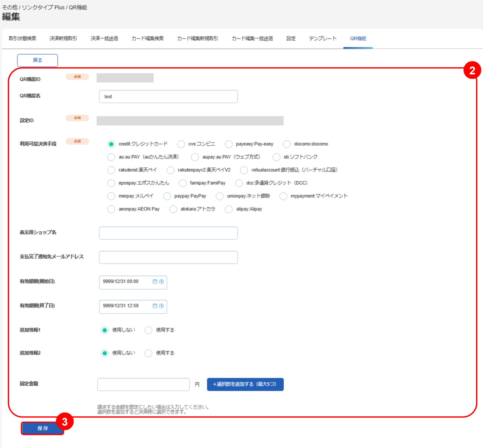Open calendar icon for 有効期間(開始日)
Screen dimensions: 483x448
155,281
